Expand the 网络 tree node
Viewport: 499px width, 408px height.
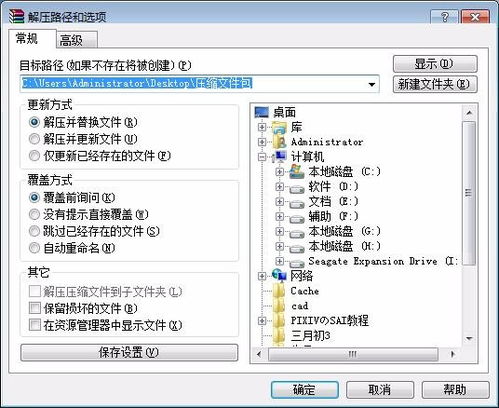(x=262, y=276)
